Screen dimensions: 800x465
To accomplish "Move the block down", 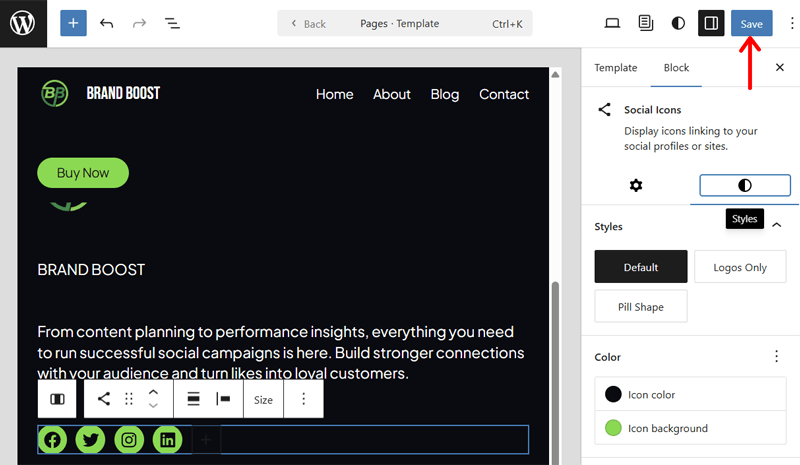I will [153, 406].
